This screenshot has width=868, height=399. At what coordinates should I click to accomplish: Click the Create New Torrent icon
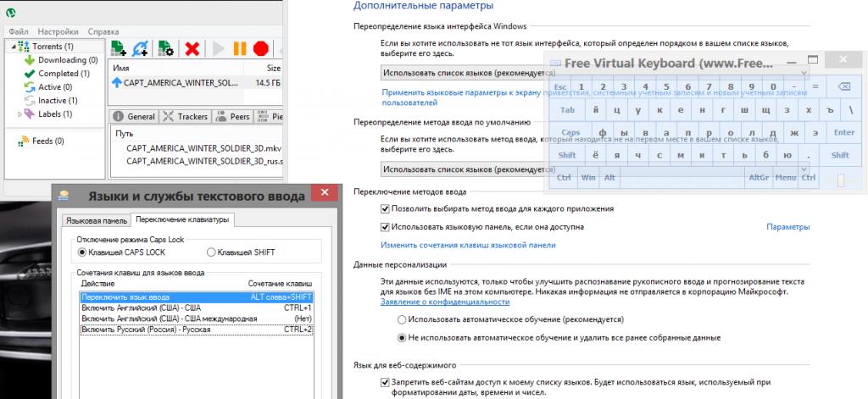167,48
